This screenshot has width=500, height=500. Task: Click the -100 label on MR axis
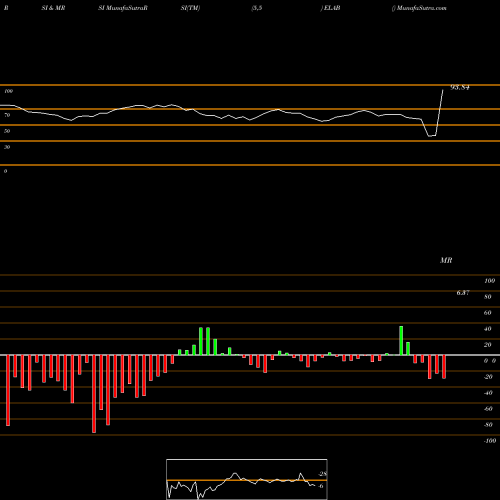tap(489, 441)
